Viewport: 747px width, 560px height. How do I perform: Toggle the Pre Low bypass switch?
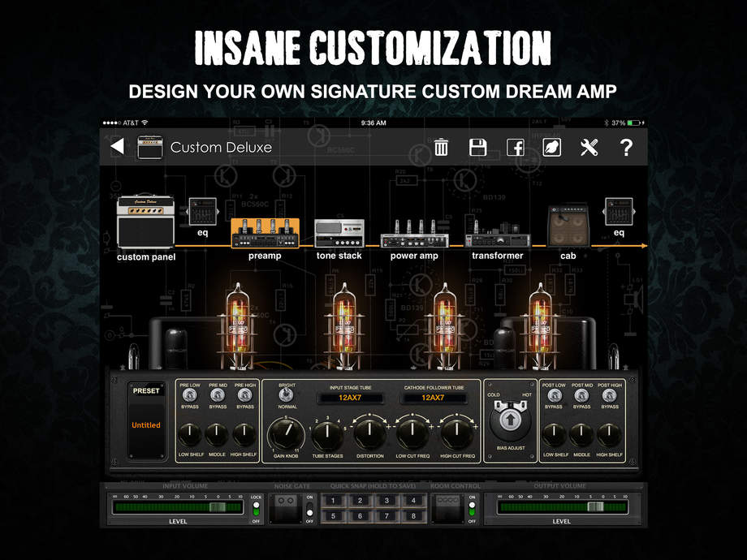point(191,395)
